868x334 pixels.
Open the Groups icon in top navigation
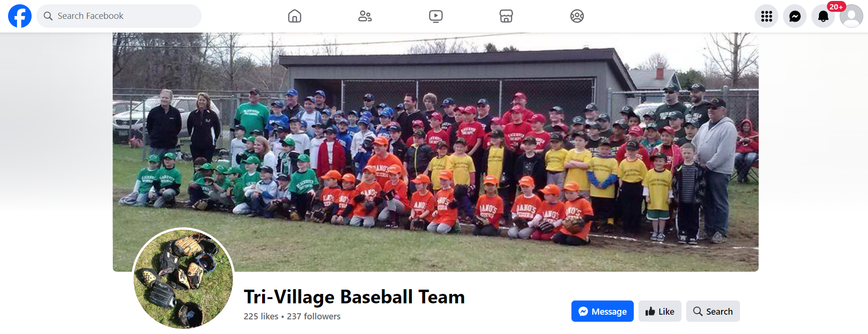pyautogui.click(x=577, y=16)
